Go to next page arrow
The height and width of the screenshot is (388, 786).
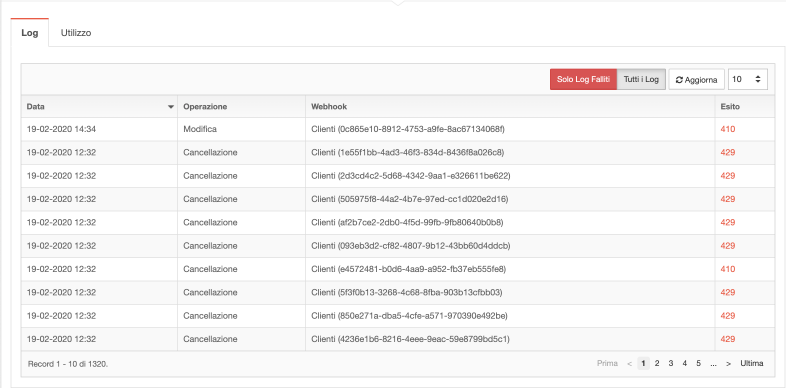click(x=728, y=363)
